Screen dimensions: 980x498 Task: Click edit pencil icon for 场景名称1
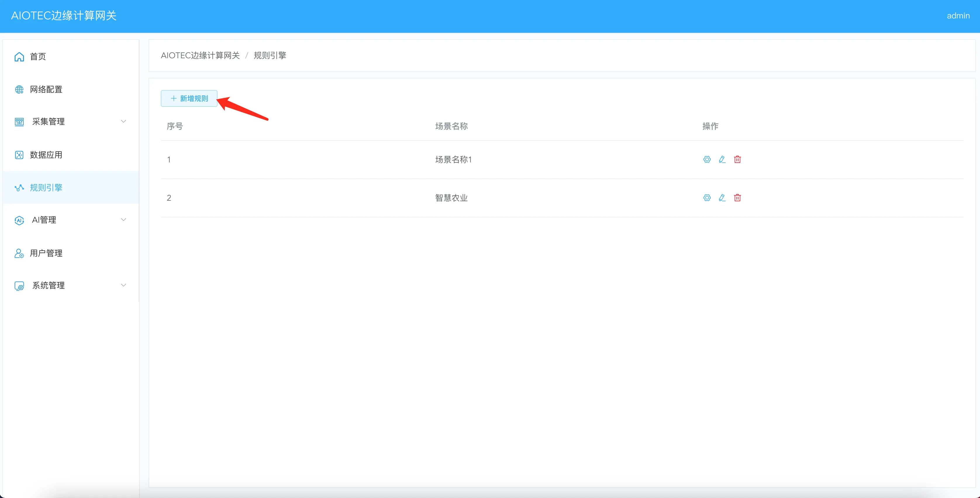[722, 159]
